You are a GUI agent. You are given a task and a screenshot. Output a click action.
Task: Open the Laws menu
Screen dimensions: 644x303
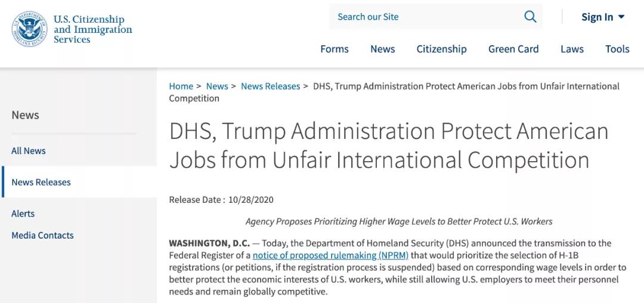572,50
